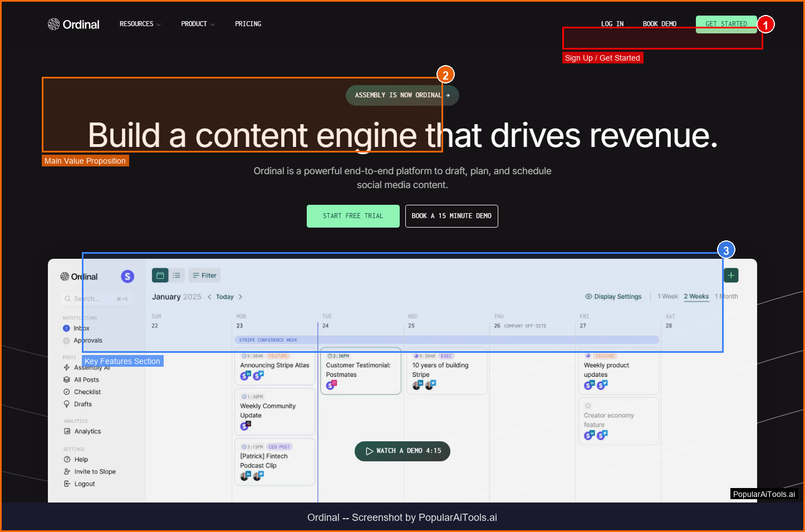Switch to list view icon
The width and height of the screenshot is (805, 532).
point(176,275)
